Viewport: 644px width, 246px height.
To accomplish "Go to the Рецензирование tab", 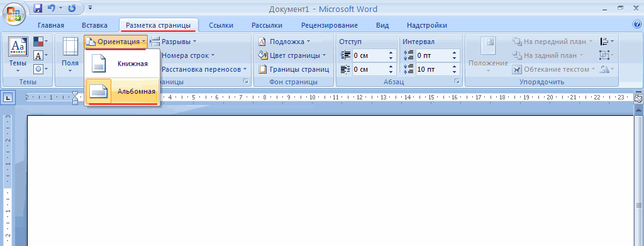I will coord(330,25).
